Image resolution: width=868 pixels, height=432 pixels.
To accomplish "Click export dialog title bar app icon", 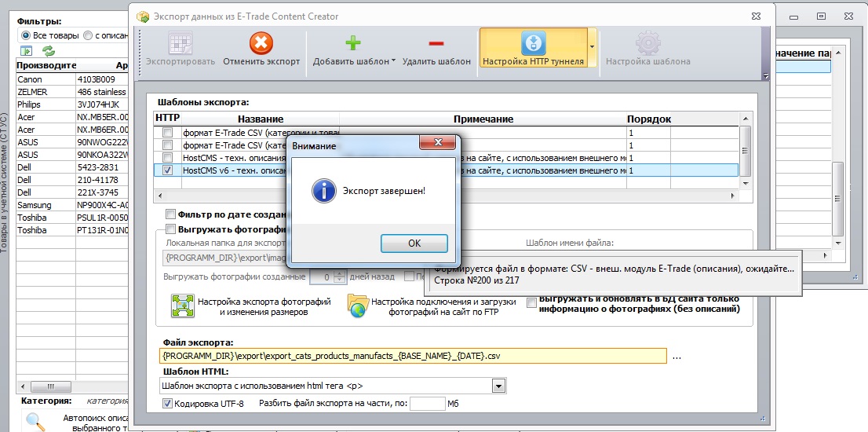I will click(x=143, y=16).
